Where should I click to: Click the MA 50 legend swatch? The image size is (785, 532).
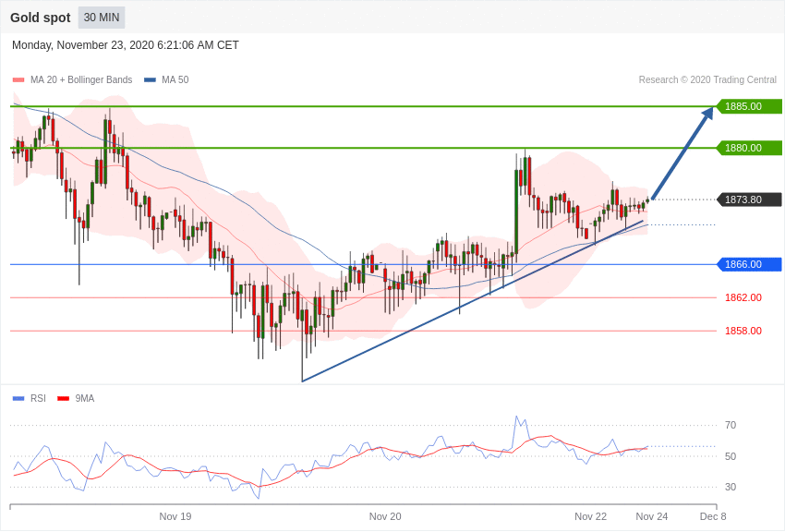pos(150,79)
